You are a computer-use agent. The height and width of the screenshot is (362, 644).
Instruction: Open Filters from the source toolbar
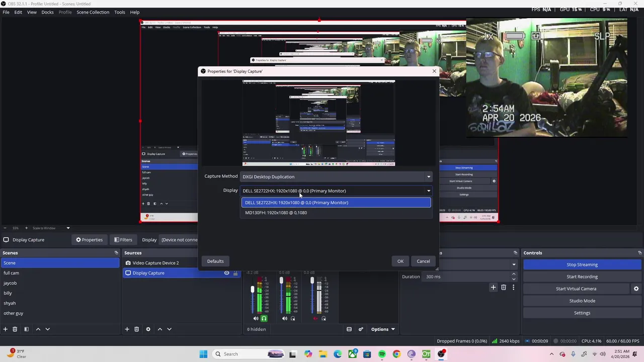point(123,240)
